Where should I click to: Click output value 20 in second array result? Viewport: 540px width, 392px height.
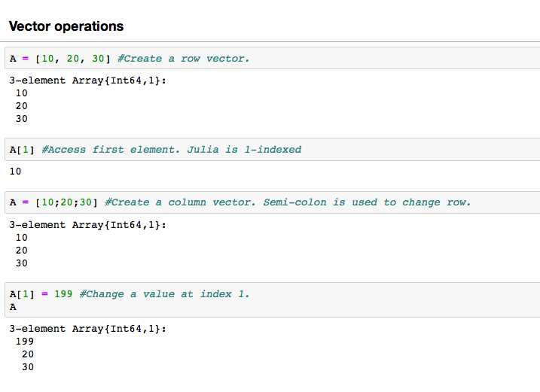(21, 251)
